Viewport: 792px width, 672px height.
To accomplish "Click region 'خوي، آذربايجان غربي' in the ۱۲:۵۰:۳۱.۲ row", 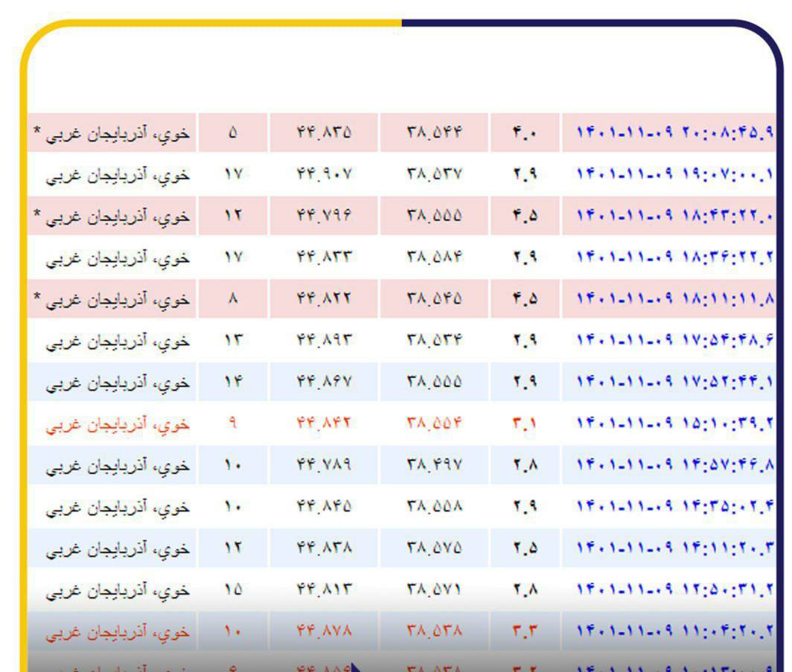I will tap(118, 591).
